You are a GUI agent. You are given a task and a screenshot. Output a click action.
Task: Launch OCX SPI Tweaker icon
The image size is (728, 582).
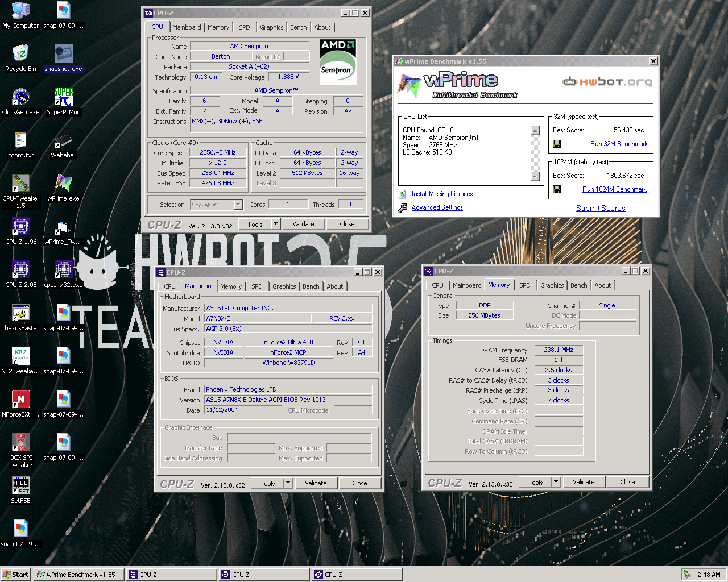coord(20,451)
